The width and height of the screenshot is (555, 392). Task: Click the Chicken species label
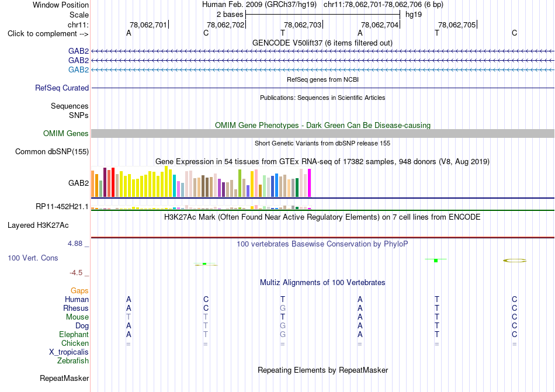tap(75, 343)
